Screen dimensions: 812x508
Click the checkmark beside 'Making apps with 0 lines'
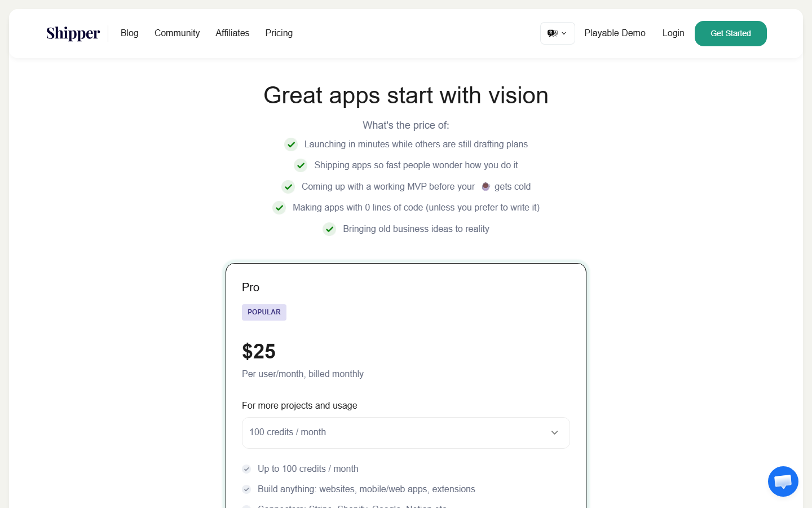click(x=279, y=207)
